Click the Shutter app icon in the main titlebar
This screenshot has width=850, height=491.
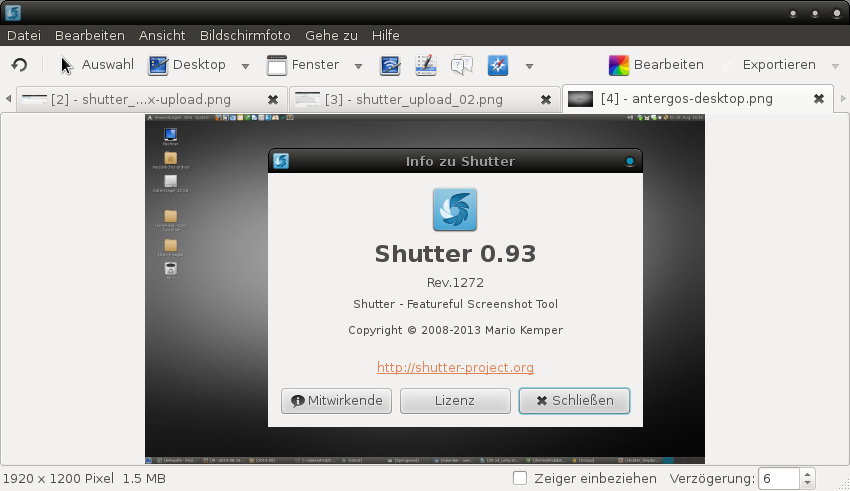point(13,12)
